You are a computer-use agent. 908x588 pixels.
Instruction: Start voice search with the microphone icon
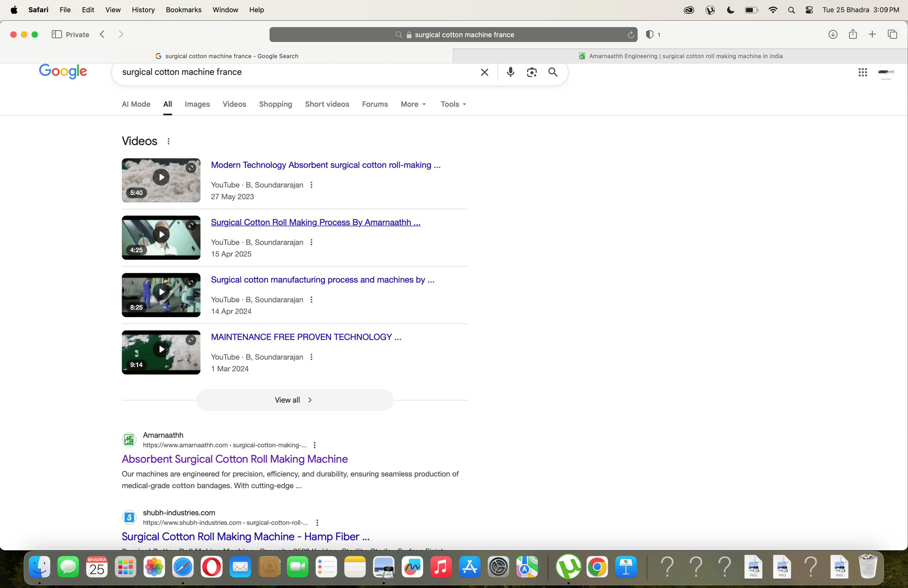click(x=510, y=72)
